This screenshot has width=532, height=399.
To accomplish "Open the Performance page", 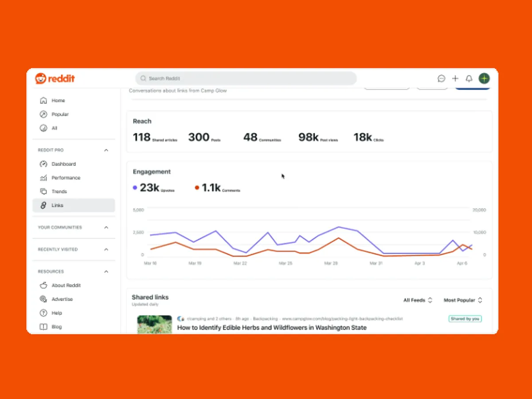I will tap(66, 178).
